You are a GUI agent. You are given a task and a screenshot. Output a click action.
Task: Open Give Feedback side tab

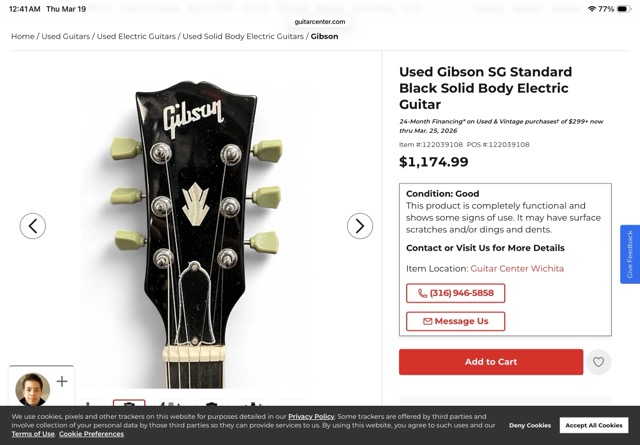click(630, 254)
